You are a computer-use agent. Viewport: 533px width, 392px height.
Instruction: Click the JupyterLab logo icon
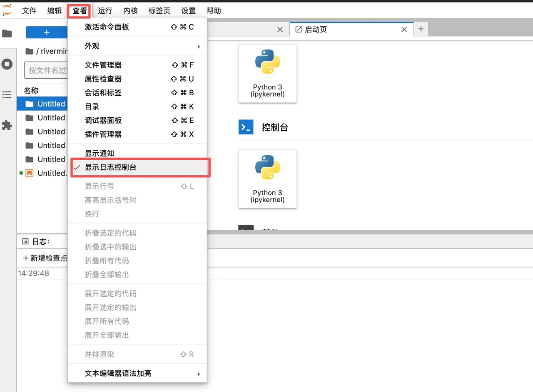7,10
